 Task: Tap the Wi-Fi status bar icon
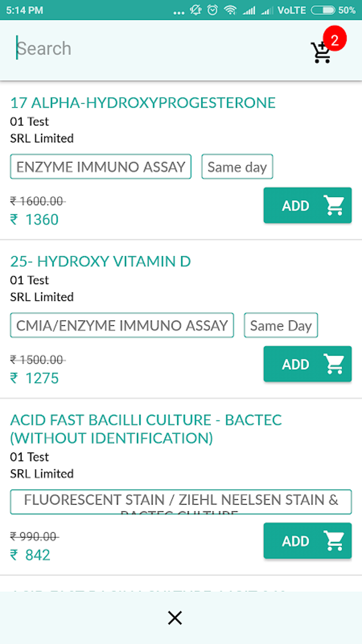(x=230, y=10)
